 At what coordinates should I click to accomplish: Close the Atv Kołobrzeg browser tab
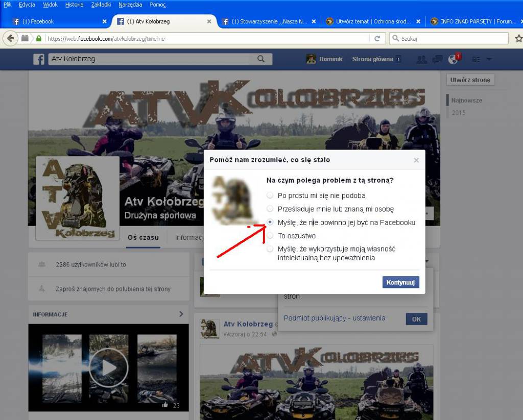(x=209, y=21)
